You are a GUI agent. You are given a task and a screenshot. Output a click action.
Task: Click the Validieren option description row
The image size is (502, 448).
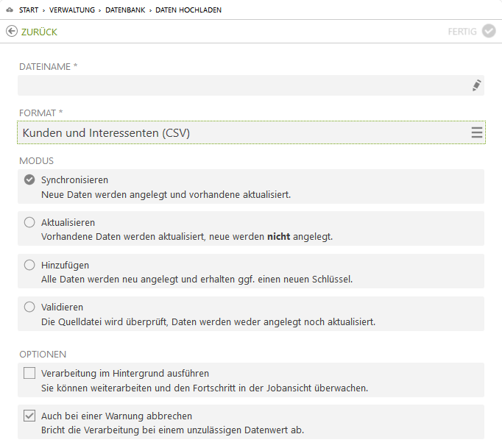[x=251, y=314]
